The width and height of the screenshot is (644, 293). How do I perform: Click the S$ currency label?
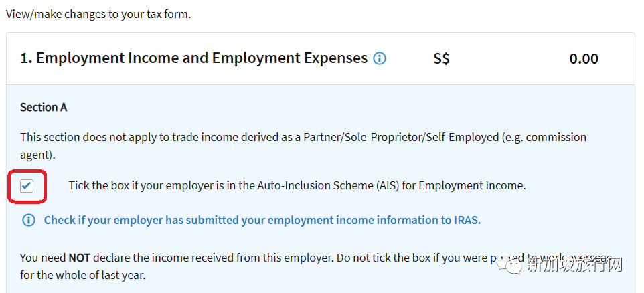442,59
